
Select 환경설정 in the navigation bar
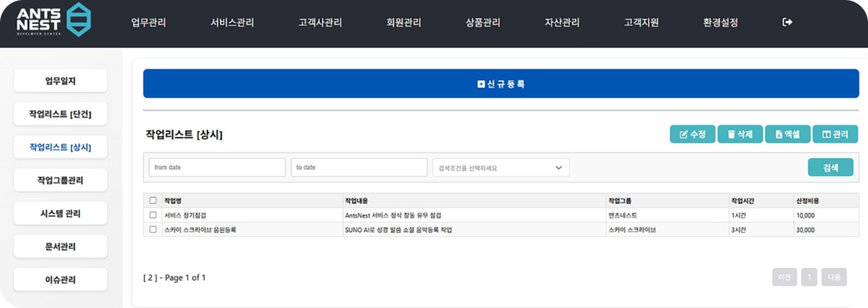720,23
